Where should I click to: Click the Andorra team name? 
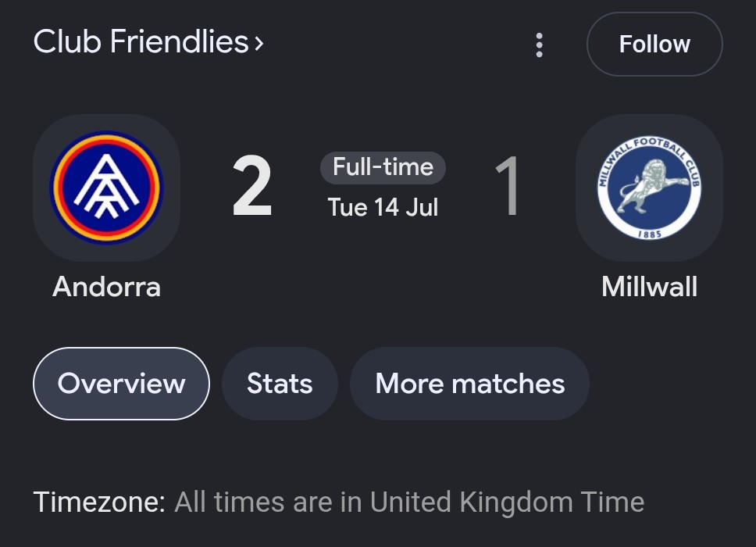tap(106, 287)
